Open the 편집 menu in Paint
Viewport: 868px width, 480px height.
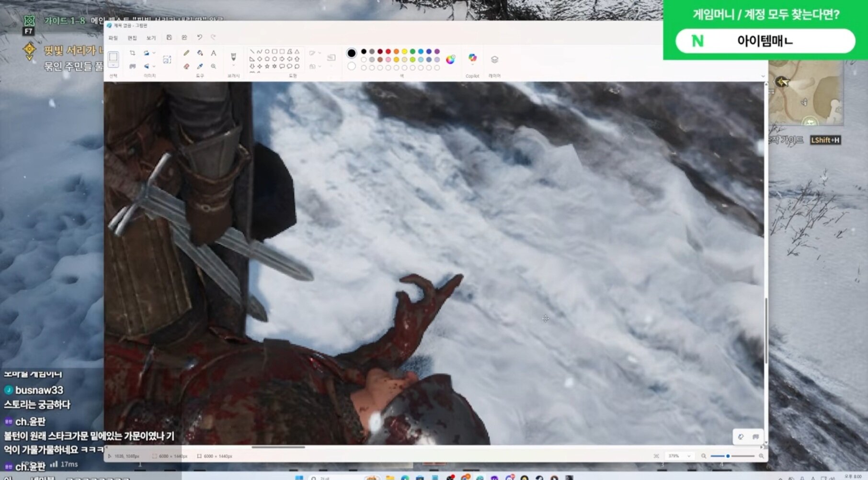click(x=132, y=38)
